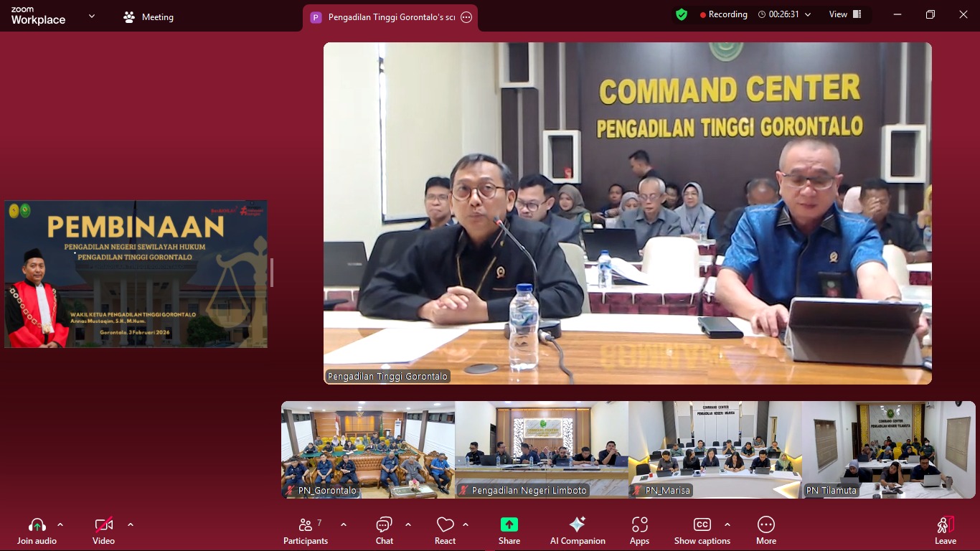Toggle Show captions
The height and width of the screenshot is (551, 980).
702,525
